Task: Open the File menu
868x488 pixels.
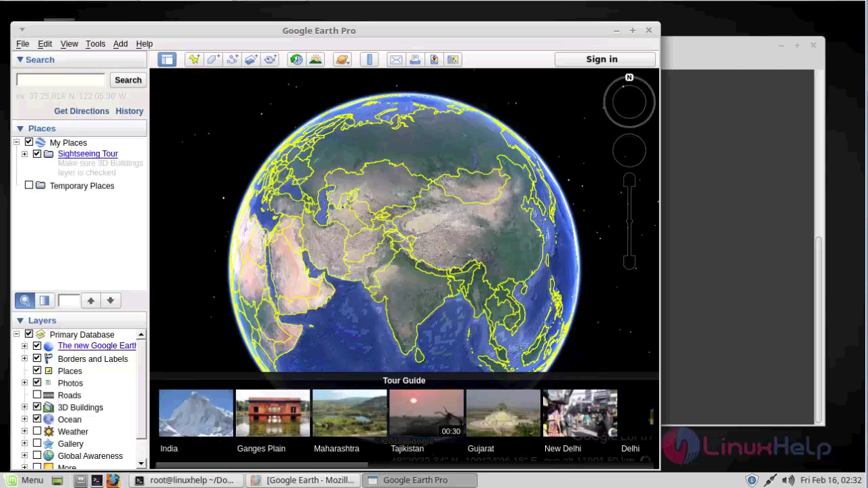Action: 22,43
